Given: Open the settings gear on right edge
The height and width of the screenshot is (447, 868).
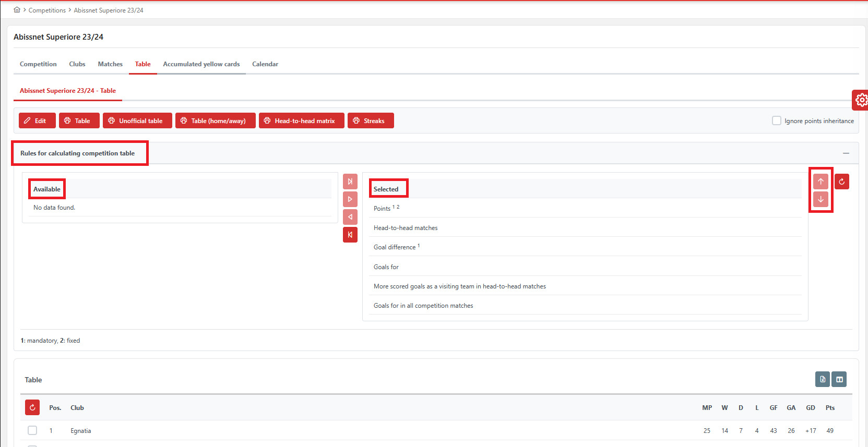Looking at the screenshot, I should (x=861, y=100).
